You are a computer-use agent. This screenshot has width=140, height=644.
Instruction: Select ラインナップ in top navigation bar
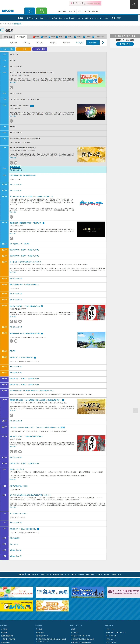[32, 18]
